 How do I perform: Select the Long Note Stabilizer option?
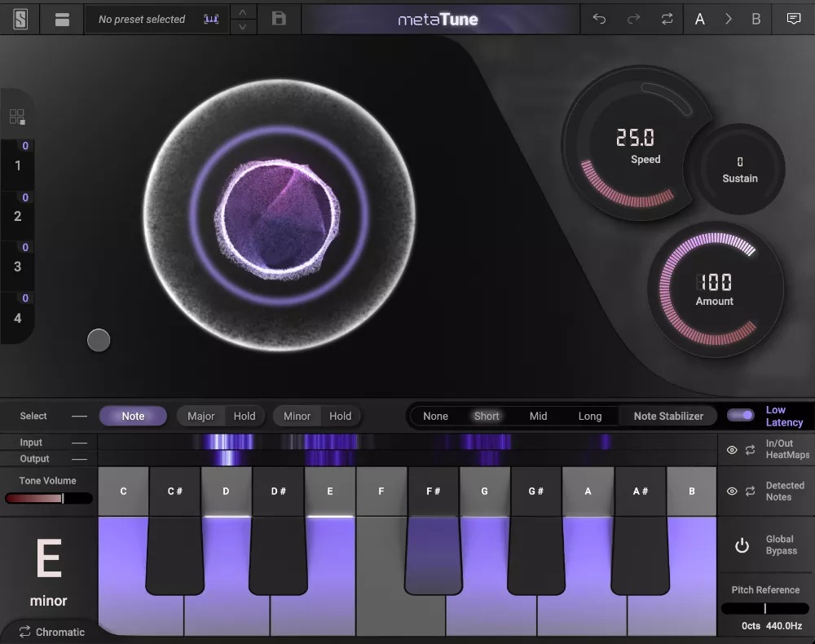click(x=589, y=416)
